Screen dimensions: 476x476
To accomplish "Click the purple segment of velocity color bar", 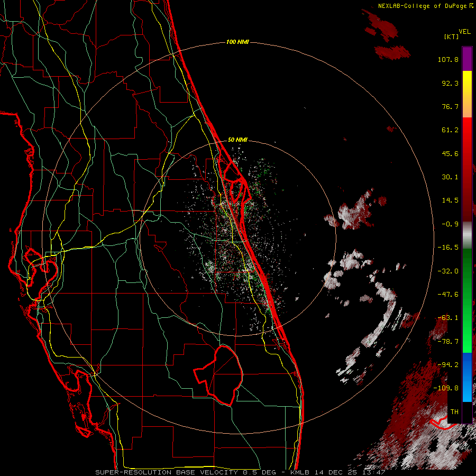I will (x=467, y=59).
